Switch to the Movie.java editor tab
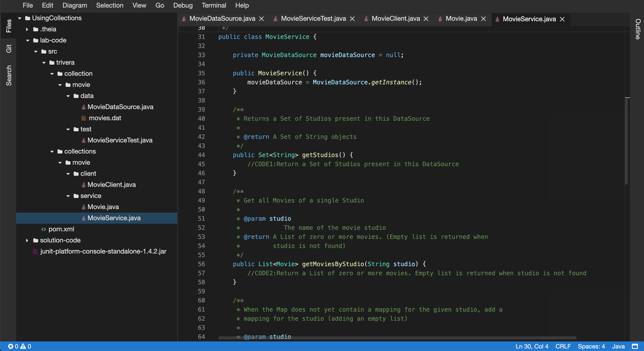This screenshot has width=644, height=351. point(461,19)
